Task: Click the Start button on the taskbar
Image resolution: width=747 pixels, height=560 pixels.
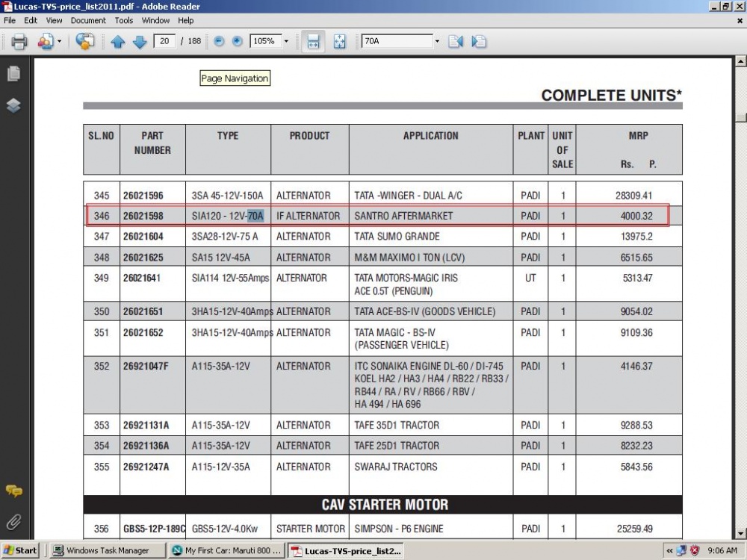Action: tap(19, 550)
